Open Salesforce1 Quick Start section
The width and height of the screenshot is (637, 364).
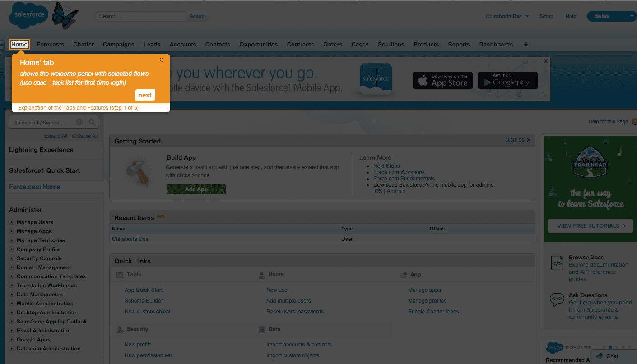click(x=45, y=170)
